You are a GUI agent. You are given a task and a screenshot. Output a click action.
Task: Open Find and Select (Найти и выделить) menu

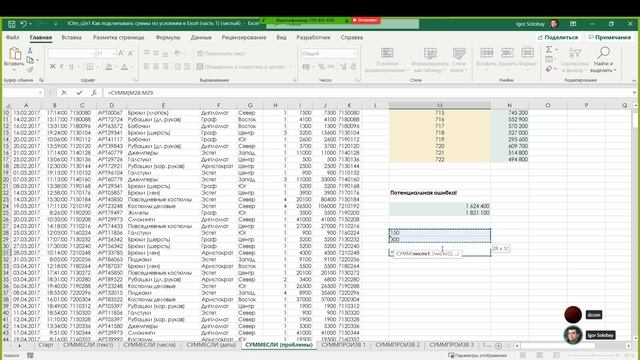[x=603, y=60]
